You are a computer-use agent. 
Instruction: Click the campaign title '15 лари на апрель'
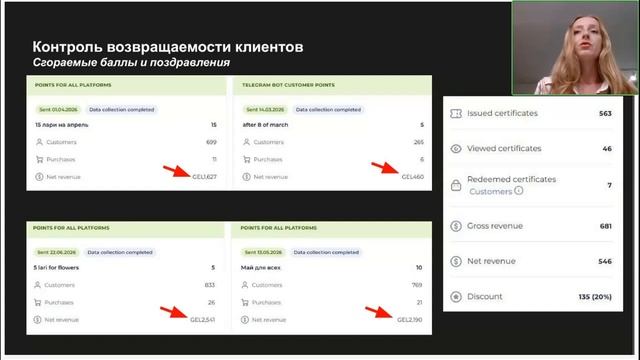pyautogui.click(x=62, y=125)
